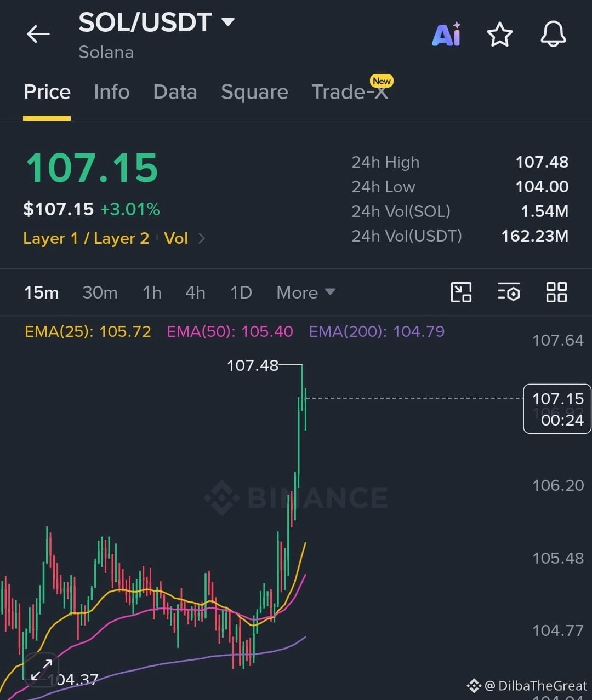Tap the 24h Vol(USDT) value 162.23M
592x700 pixels.
point(534,236)
